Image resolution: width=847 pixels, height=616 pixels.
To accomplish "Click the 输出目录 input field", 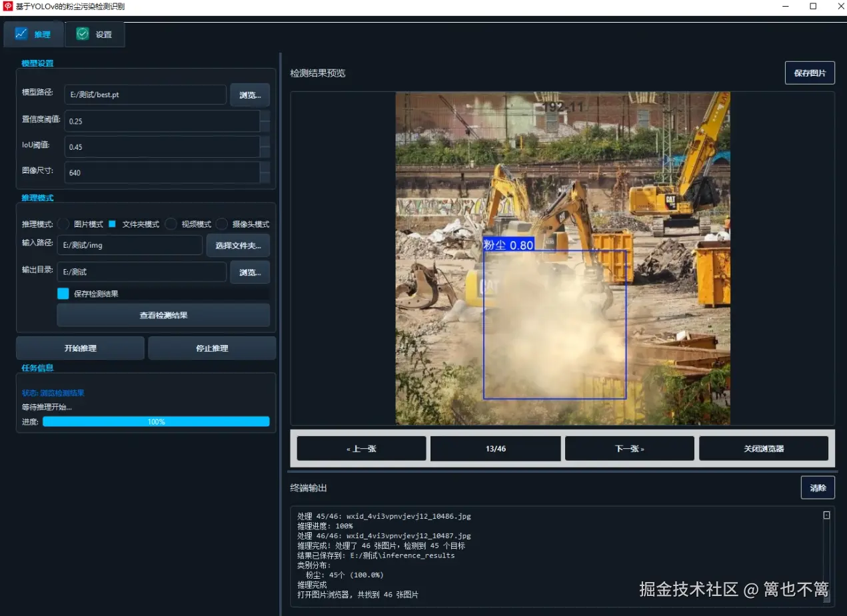I will point(142,272).
